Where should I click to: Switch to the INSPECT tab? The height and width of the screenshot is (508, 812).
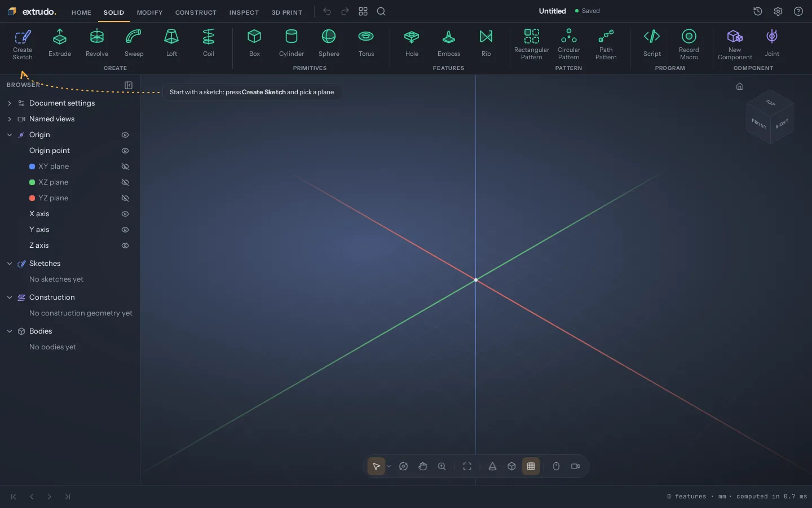click(244, 12)
